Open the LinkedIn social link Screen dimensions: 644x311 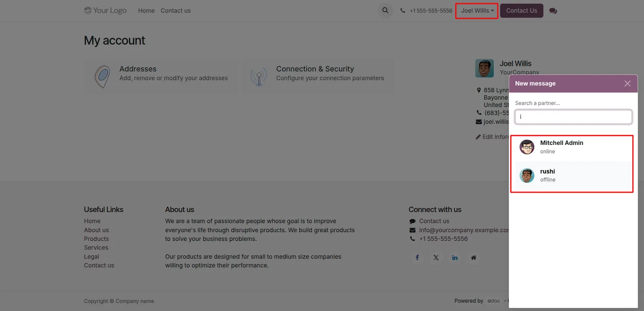[x=455, y=258]
